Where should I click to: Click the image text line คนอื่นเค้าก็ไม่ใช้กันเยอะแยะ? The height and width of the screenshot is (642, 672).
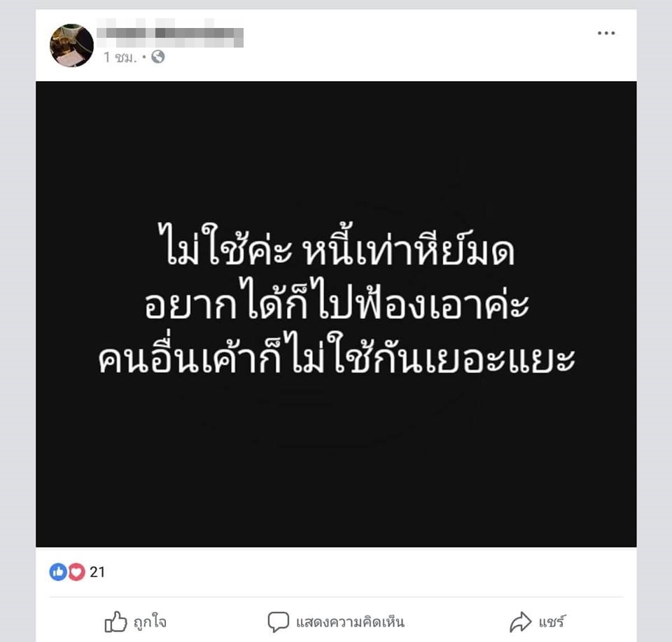click(x=337, y=354)
